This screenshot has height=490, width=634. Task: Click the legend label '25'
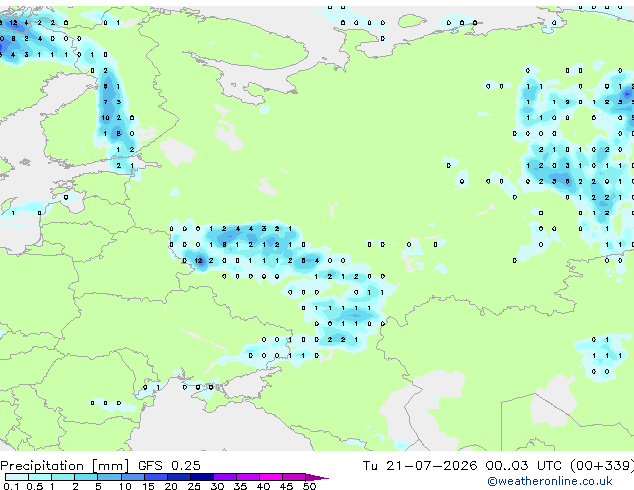click(x=194, y=486)
